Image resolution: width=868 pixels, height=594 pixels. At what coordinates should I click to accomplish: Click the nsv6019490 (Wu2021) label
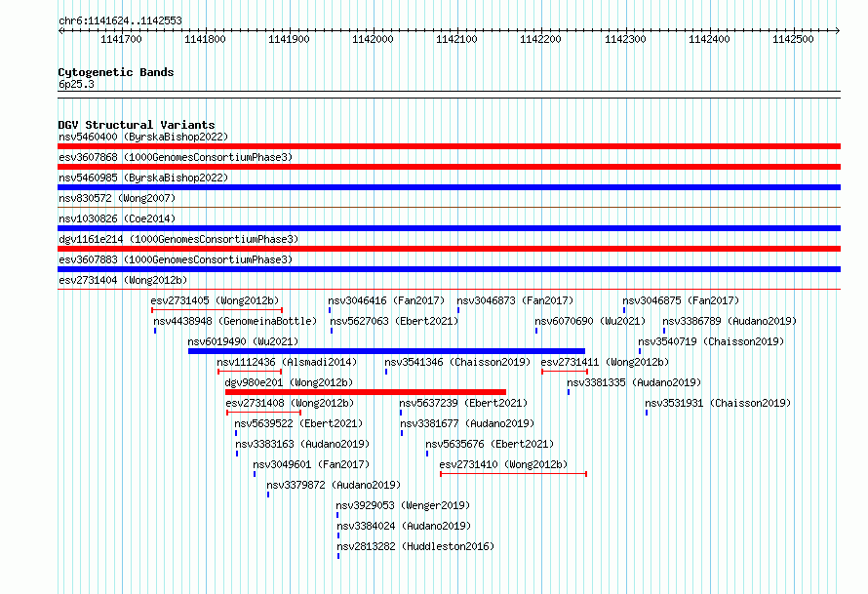point(243,341)
